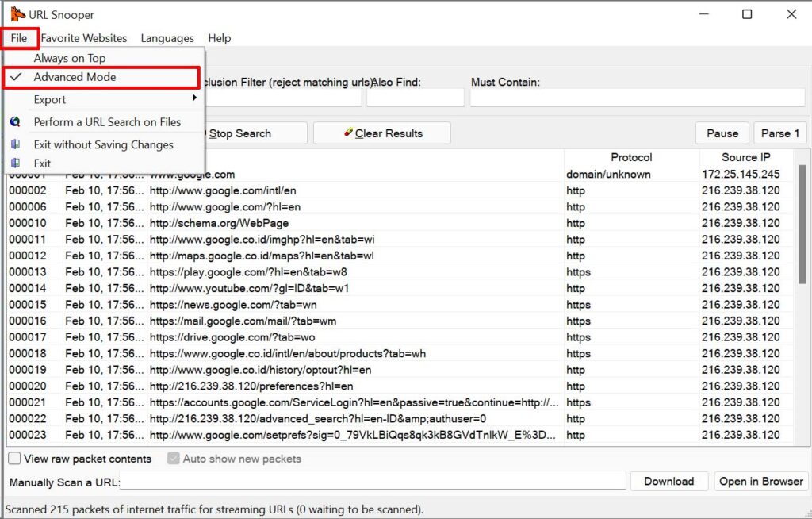Focus the Manually Scan a URL field
Screen dimensions: 812x519
pos(373,481)
